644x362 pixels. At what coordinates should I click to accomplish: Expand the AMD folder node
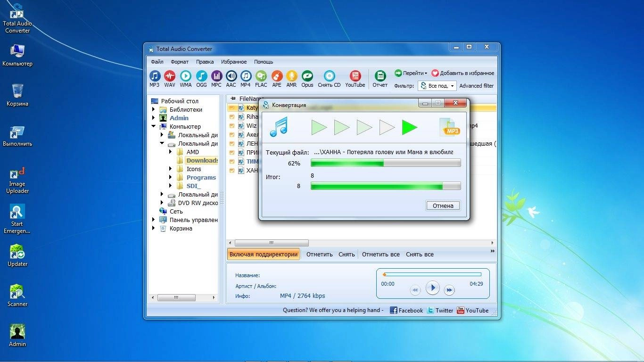(x=170, y=152)
